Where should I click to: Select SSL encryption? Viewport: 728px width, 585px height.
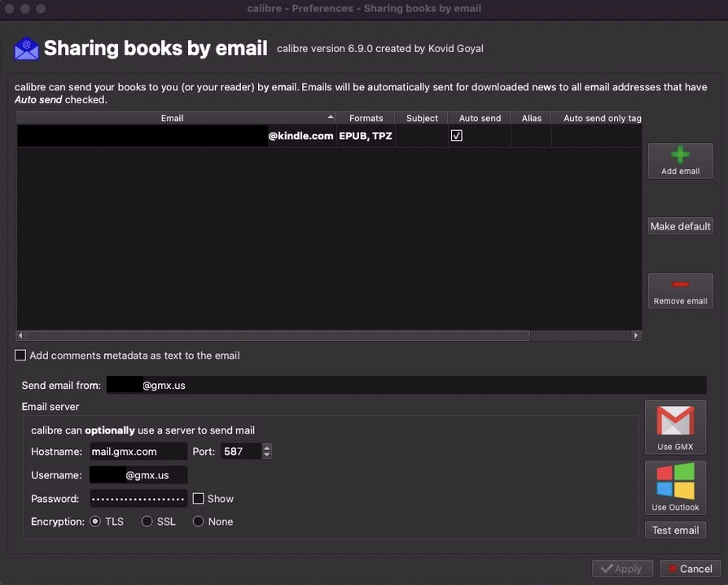click(147, 522)
